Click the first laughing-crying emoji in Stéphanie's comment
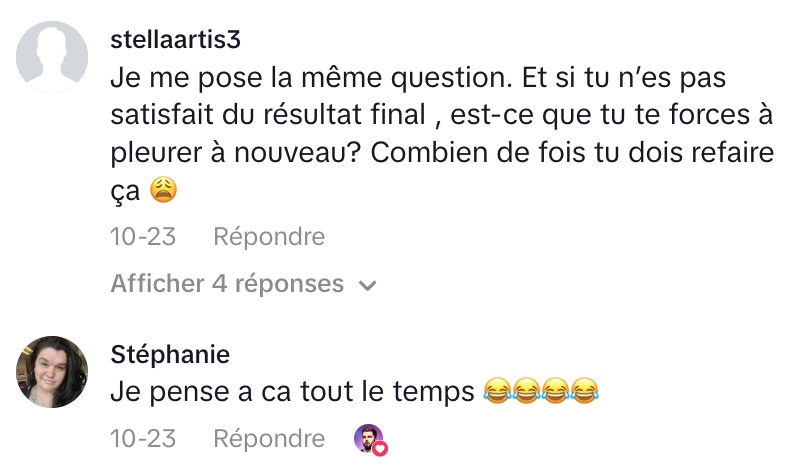 point(496,391)
